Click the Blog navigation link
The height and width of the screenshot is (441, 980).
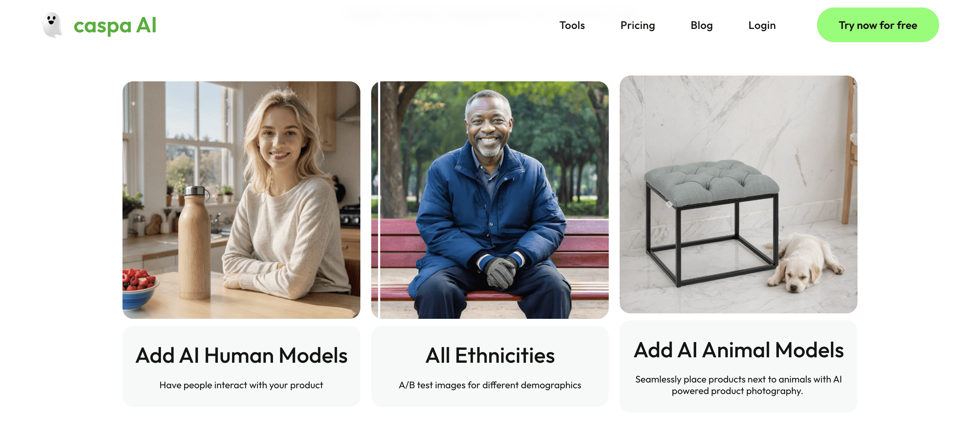(701, 25)
